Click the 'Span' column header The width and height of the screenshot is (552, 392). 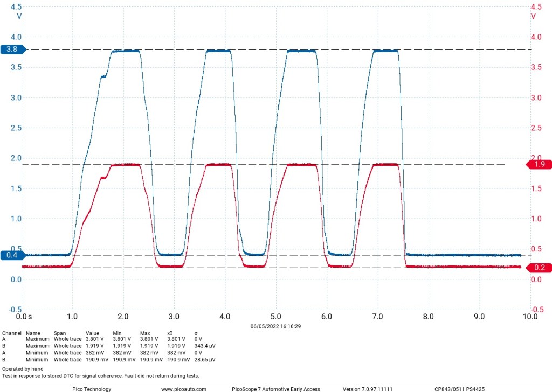59,333
